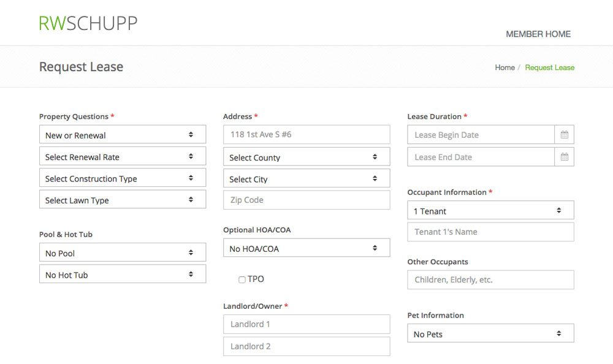The image size is (613, 364).
Task: Expand the Select Renewal Rate dropdown
Action: (x=123, y=157)
